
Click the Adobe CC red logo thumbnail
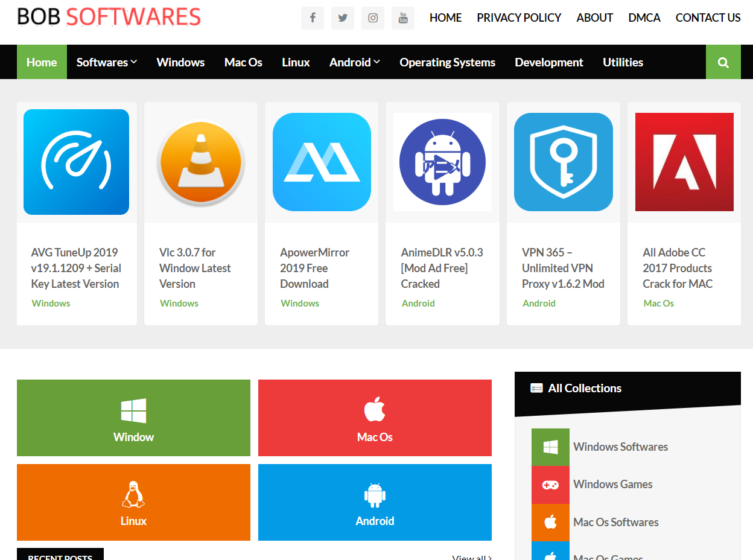click(x=684, y=162)
